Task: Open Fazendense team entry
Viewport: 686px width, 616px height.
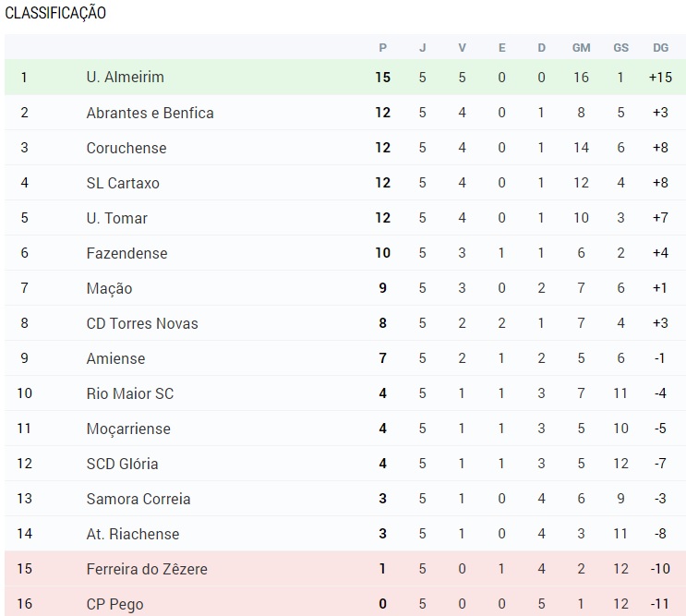Action: point(126,253)
